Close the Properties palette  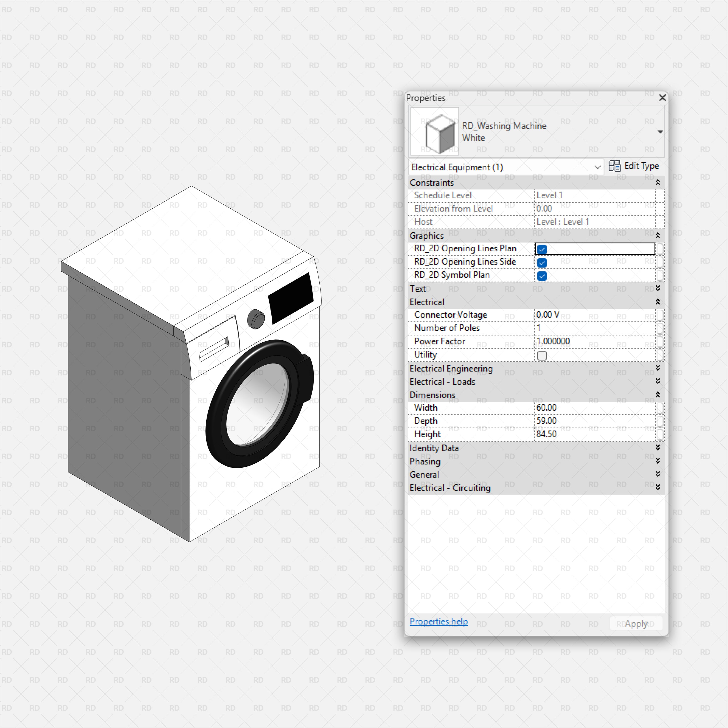coord(662,98)
